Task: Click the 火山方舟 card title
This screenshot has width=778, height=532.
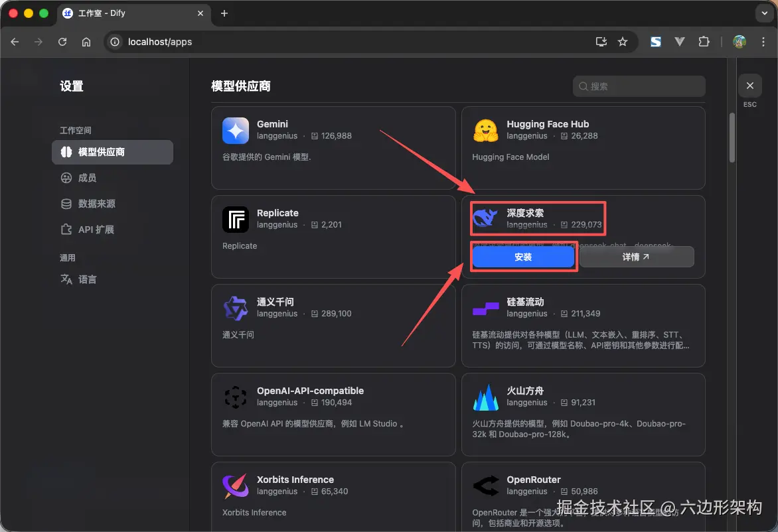Action: pos(526,391)
